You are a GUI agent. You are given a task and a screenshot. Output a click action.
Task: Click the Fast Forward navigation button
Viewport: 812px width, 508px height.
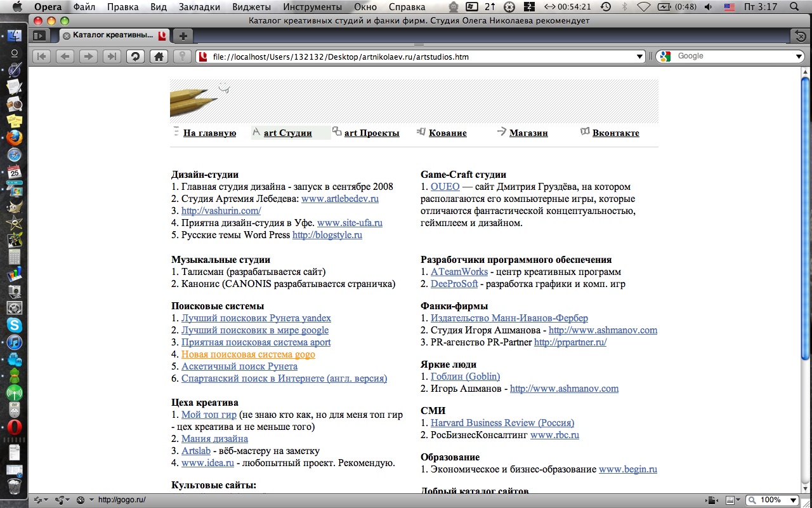click(x=112, y=57)
